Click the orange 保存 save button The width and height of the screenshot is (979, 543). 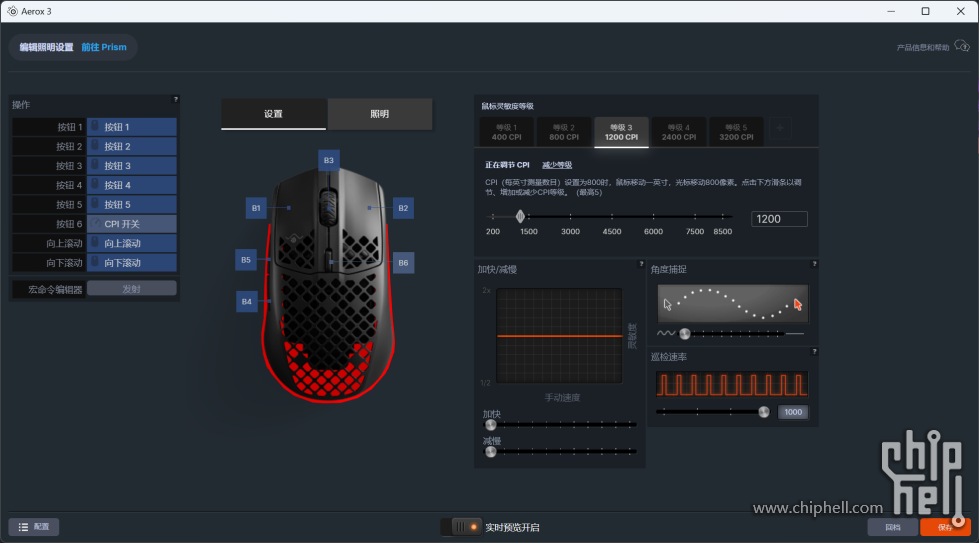945,527
